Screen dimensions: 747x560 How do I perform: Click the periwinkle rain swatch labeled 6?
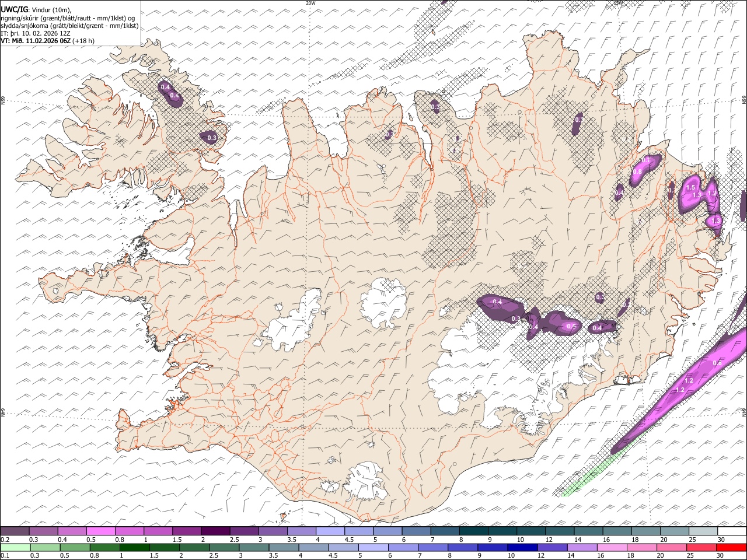point(403,548)
